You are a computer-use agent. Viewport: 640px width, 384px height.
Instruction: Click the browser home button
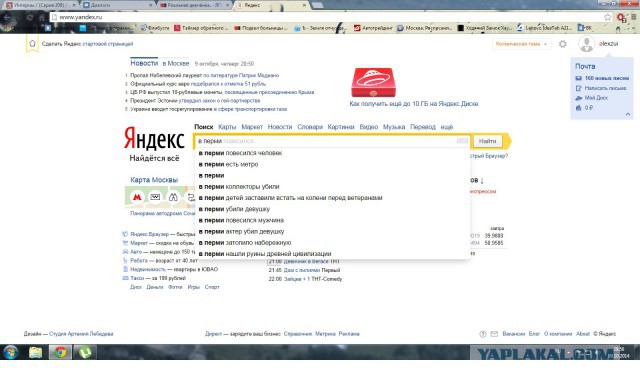[42, 18]
